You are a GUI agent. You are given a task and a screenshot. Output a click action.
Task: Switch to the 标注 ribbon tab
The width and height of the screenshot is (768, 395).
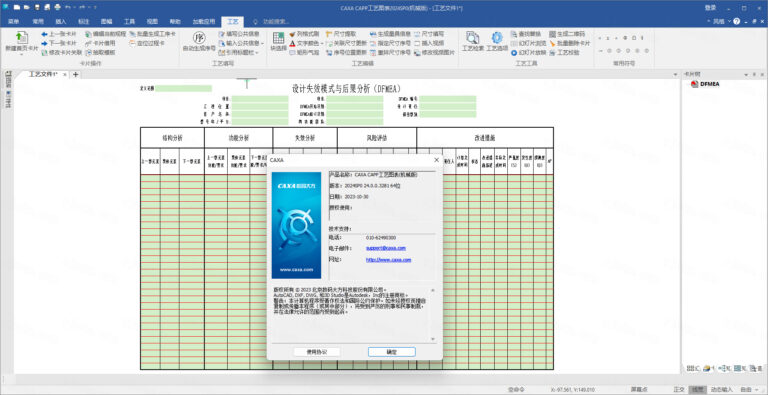tap(84, 22)
